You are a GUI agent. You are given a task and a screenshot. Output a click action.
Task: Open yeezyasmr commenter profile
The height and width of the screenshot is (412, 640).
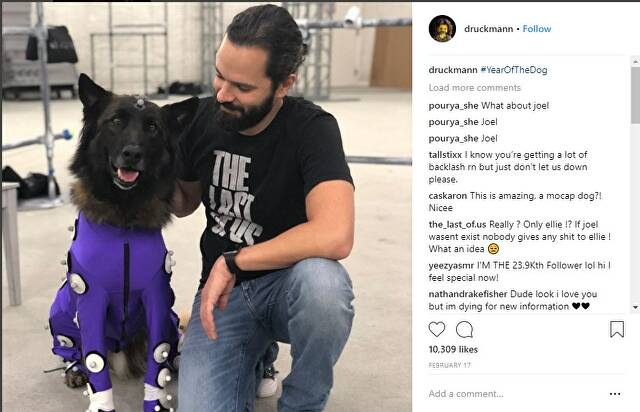point(451,265)
